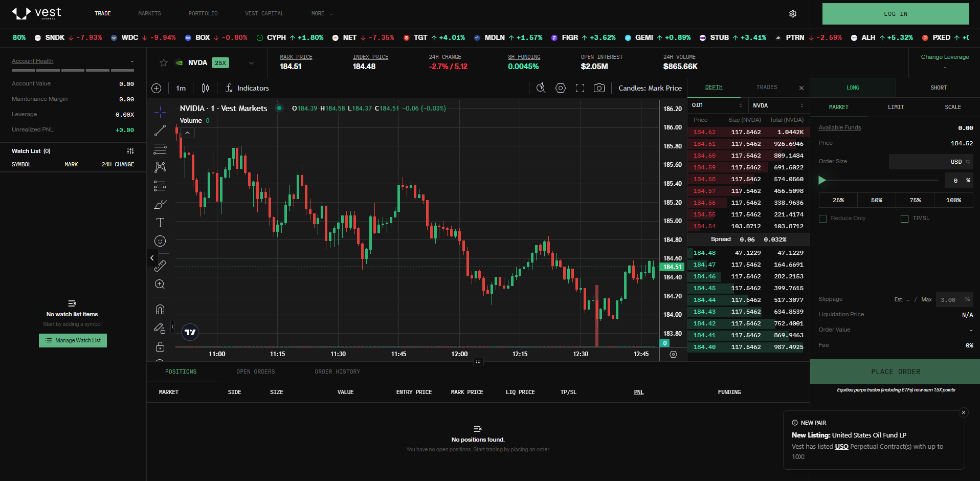This screenshot has width=980, height=481.
Task: Expand the NVDA market selector chevron
Action: pos(251,63)
